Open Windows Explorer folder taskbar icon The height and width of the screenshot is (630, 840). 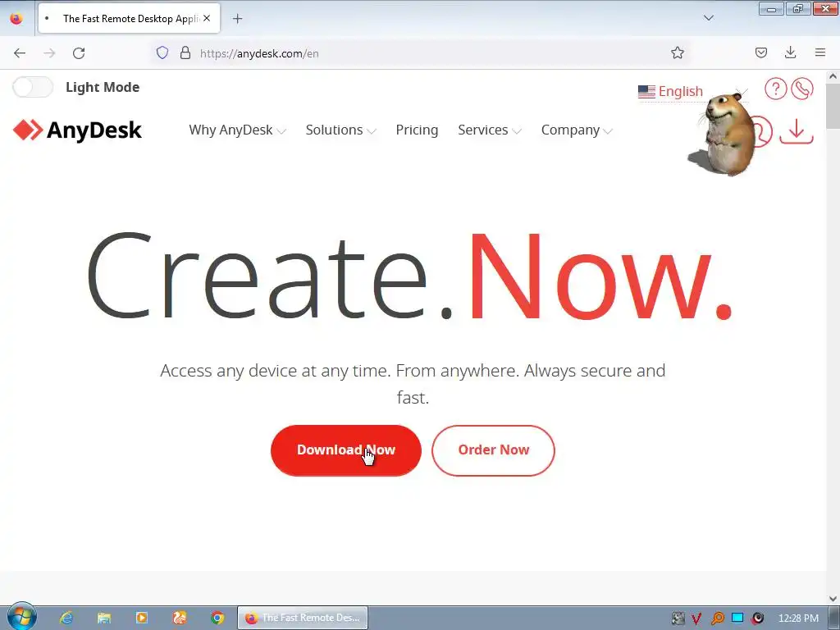(x=104, y=618)
